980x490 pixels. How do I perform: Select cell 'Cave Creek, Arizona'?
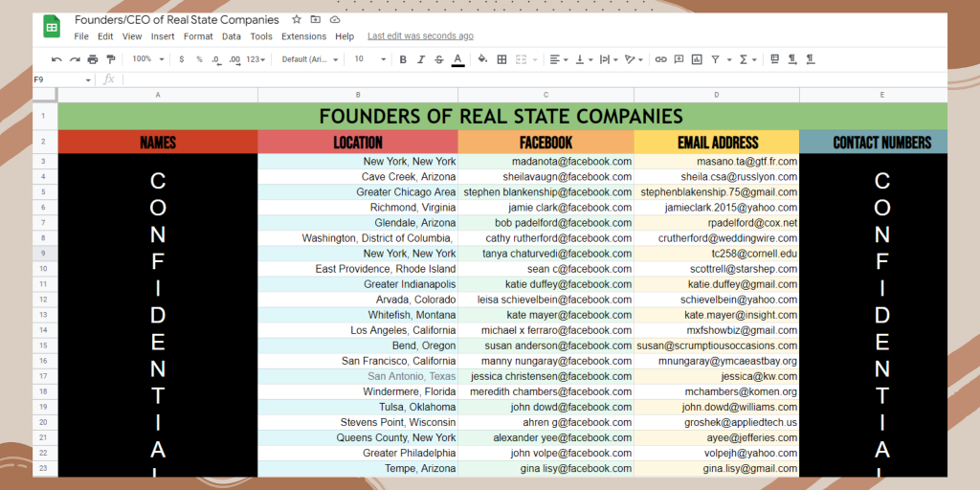click(x=358, y=177)
